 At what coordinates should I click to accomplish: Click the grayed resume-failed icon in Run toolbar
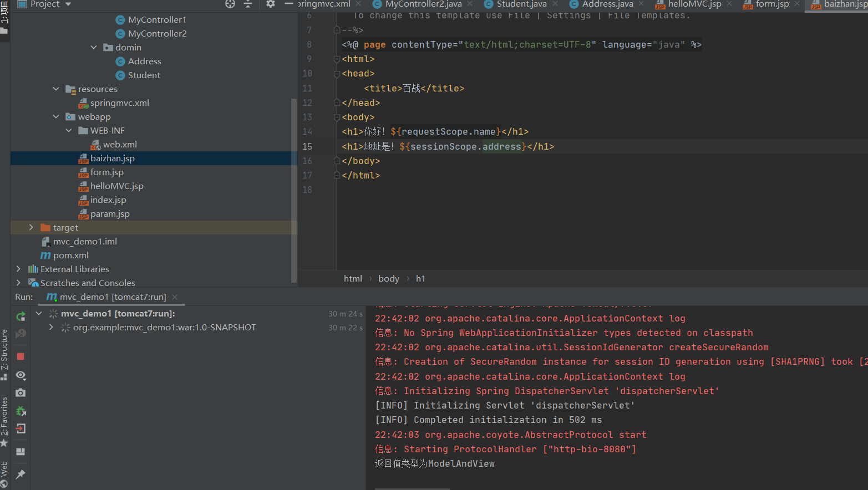tap(21, 334)
